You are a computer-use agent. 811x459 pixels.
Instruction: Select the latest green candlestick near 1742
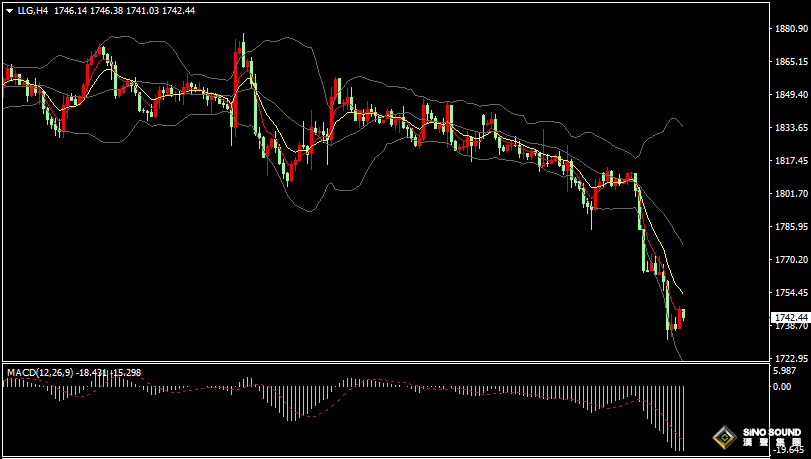684,314
